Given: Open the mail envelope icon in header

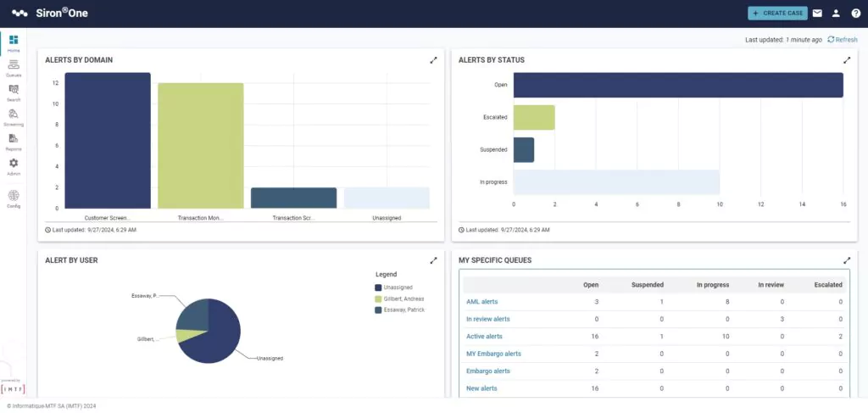Looking at the screenshot, I should click(817, 13).
